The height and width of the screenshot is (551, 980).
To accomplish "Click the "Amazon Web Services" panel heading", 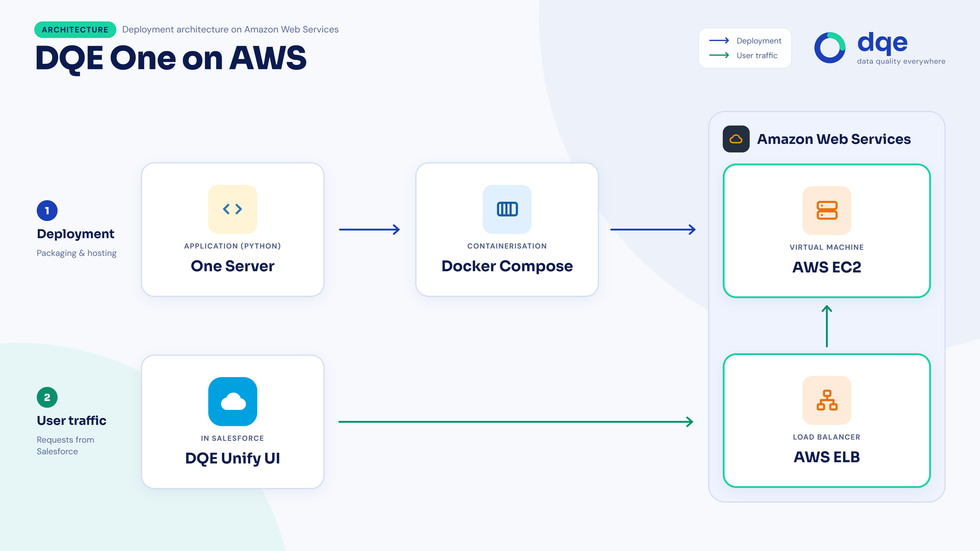I will pos(834,139).
